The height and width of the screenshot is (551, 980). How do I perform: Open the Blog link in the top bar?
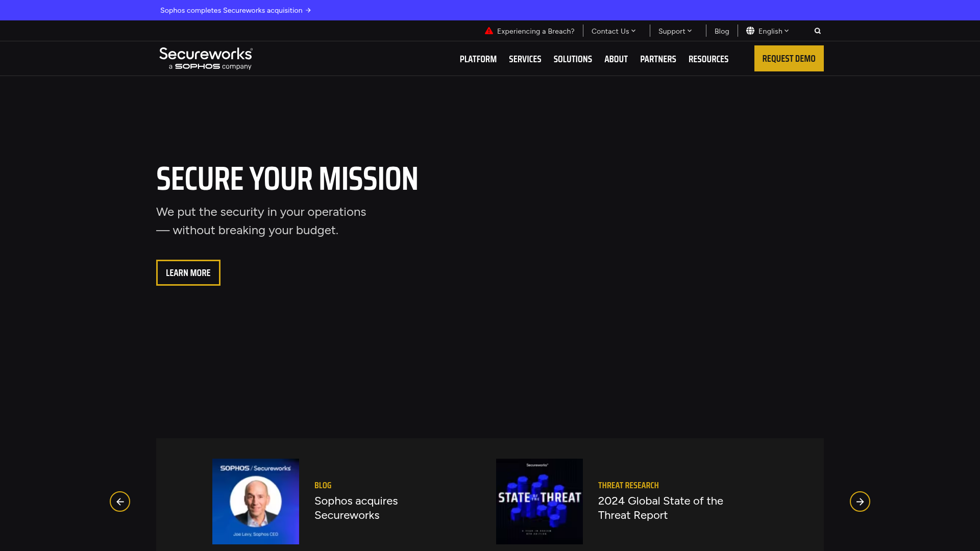721,31
